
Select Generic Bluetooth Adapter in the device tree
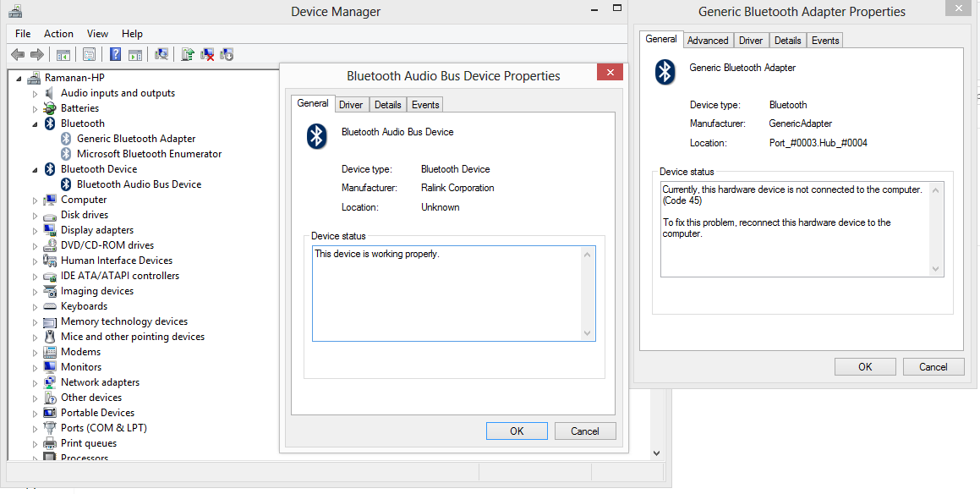pyautogui.click(x=136, y=139)
